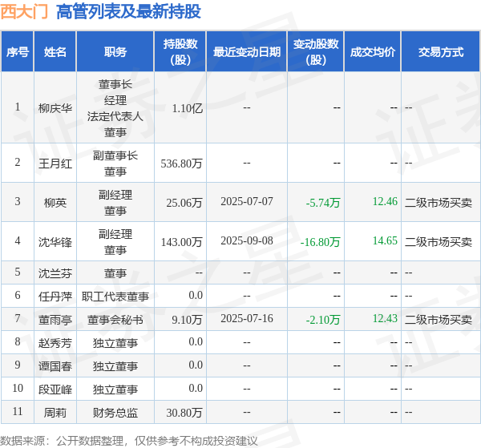Click 独立董事 in 赵秀芳's row

tap(115, 343)
